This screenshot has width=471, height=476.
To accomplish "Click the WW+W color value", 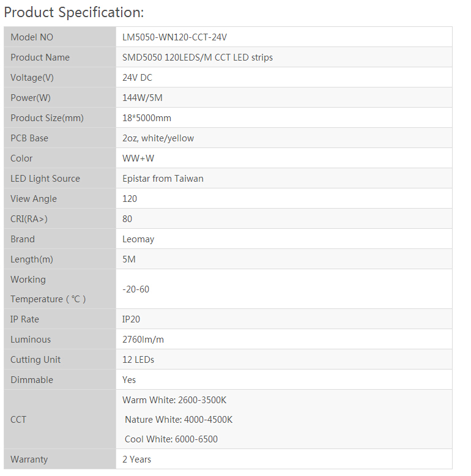I will (138, 158).
